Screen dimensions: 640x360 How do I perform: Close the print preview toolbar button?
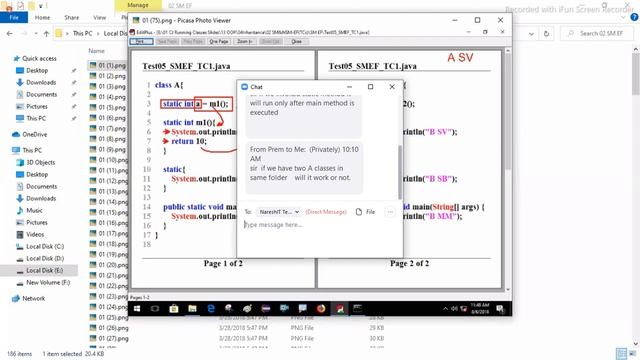point(297,42)
